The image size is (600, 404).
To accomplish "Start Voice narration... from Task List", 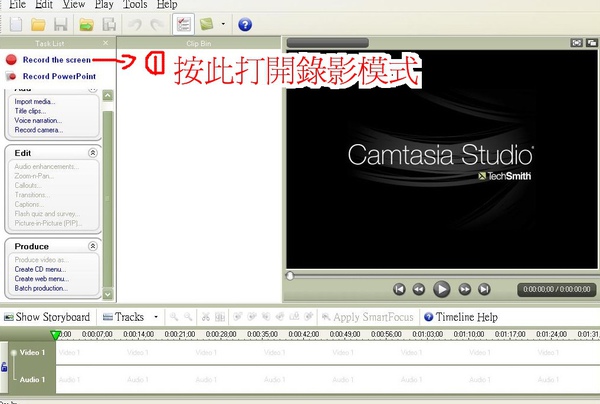I will 38,121.
